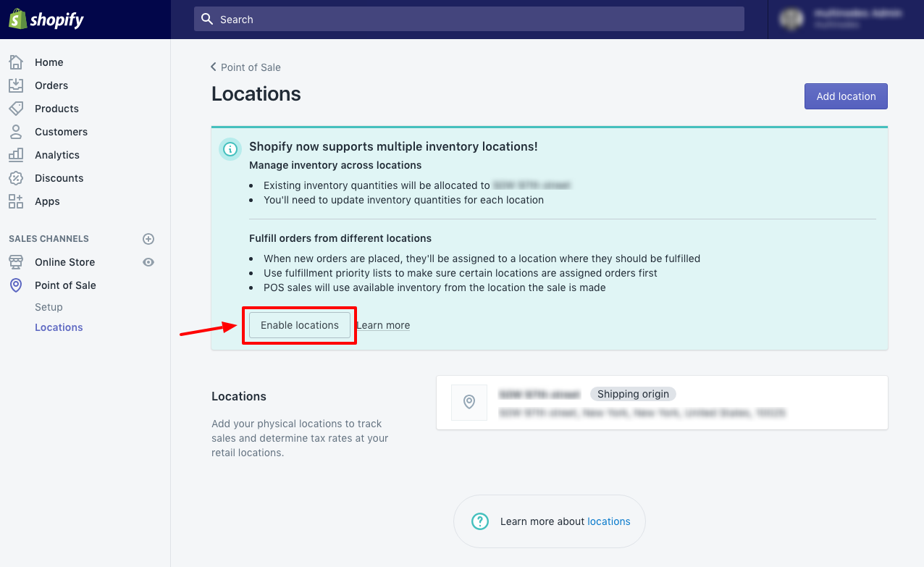Click the Products tag icon
Viewport: 924px width, 567px height.
pyautogui.click(x=15, y=108)
